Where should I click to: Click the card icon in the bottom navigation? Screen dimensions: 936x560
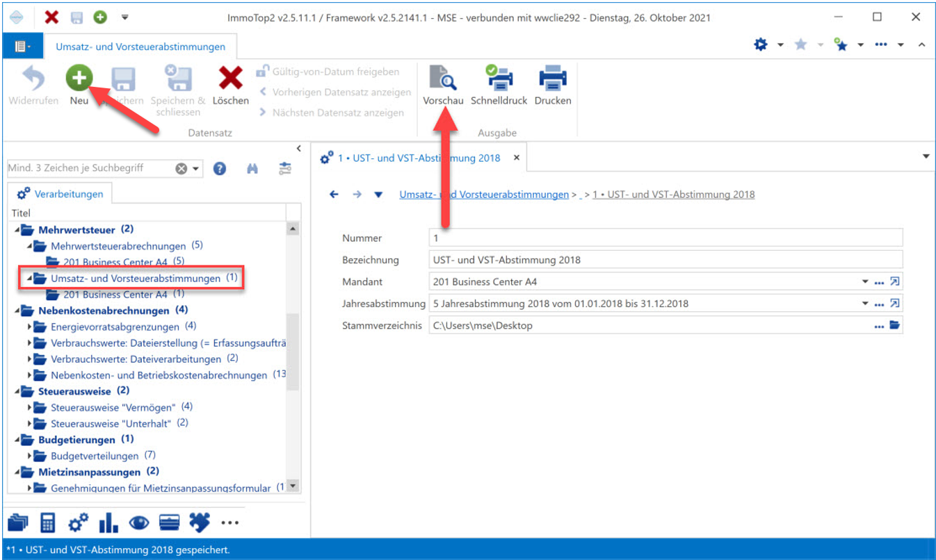(x=170, y=522)
